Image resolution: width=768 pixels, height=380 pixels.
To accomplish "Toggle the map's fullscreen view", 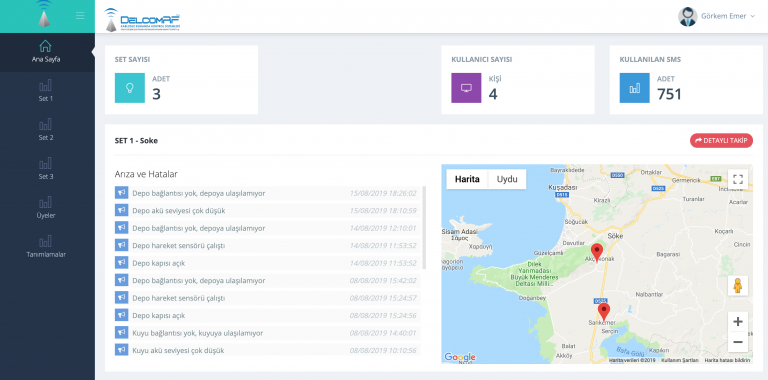I will tap(738, 179).
